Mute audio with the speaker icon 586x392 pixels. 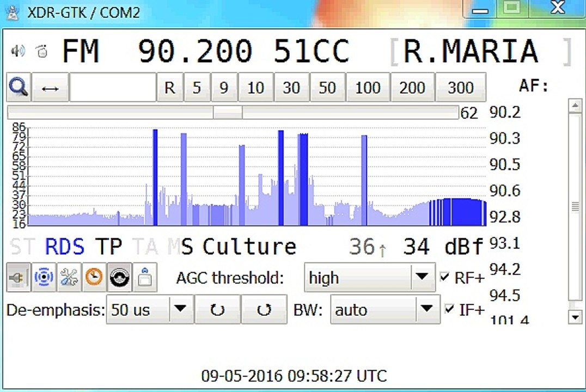point(17,51)
